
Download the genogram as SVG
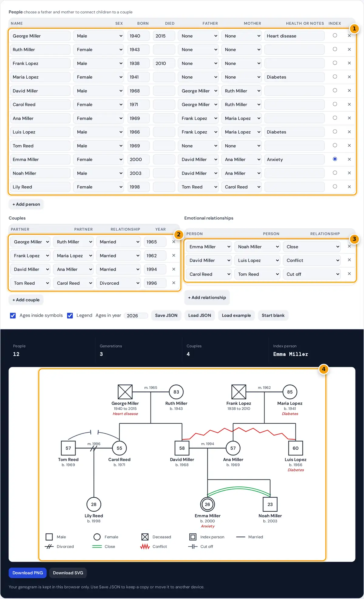click(68, 573)
